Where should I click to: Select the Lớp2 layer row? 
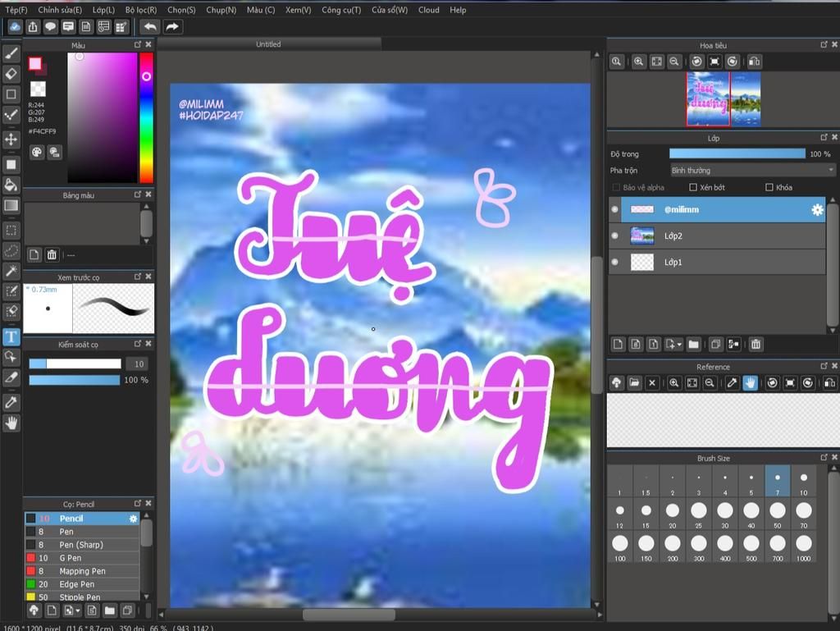[x=717, y=235]
